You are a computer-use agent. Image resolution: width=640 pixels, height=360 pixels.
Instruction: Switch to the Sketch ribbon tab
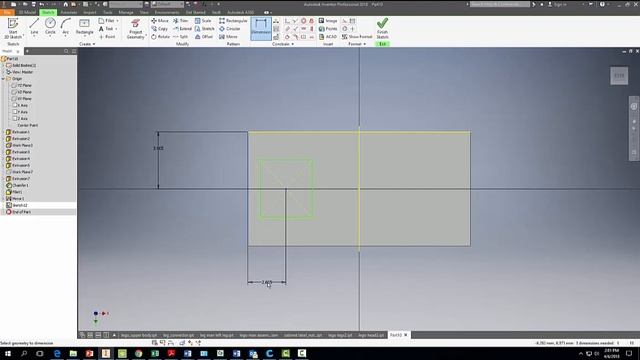(x=48, y=12)
